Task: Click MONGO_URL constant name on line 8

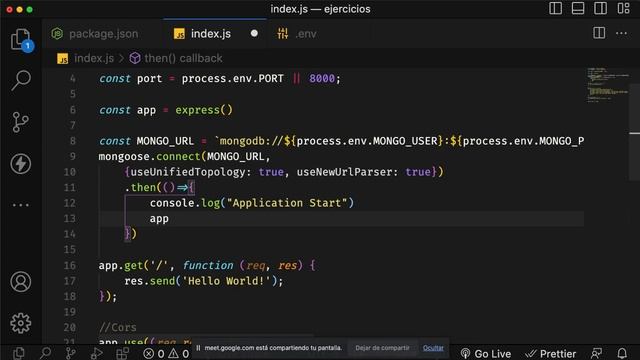Action: point(165,141)
